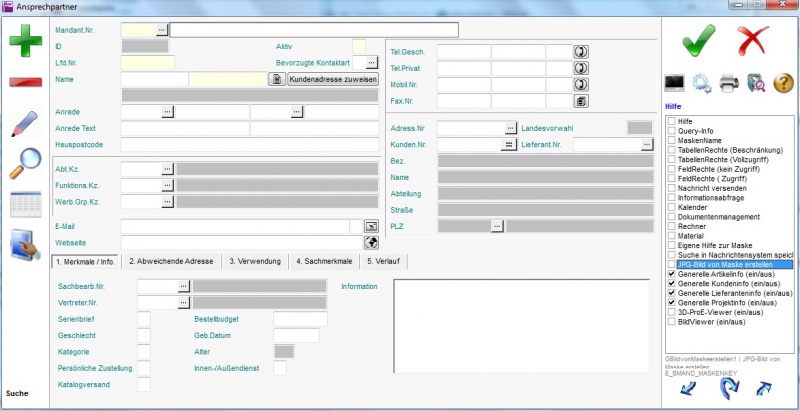Click the printer icon
Screen dimensions: 800x411
[x=729, y=84]
